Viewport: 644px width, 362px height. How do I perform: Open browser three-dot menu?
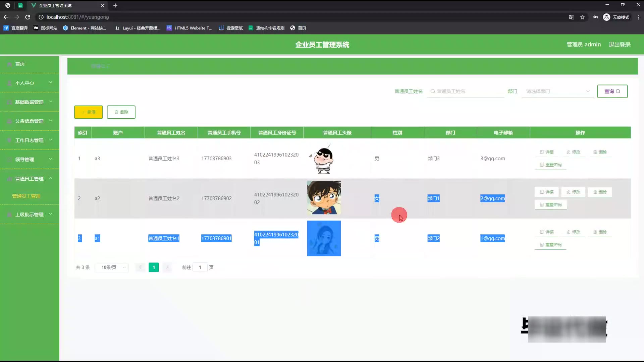638,17
